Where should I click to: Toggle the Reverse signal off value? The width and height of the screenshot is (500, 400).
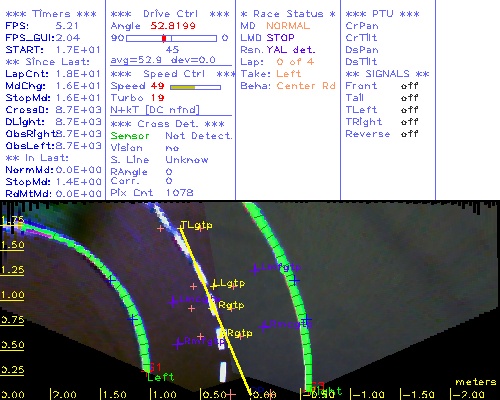tap(410, 134)
